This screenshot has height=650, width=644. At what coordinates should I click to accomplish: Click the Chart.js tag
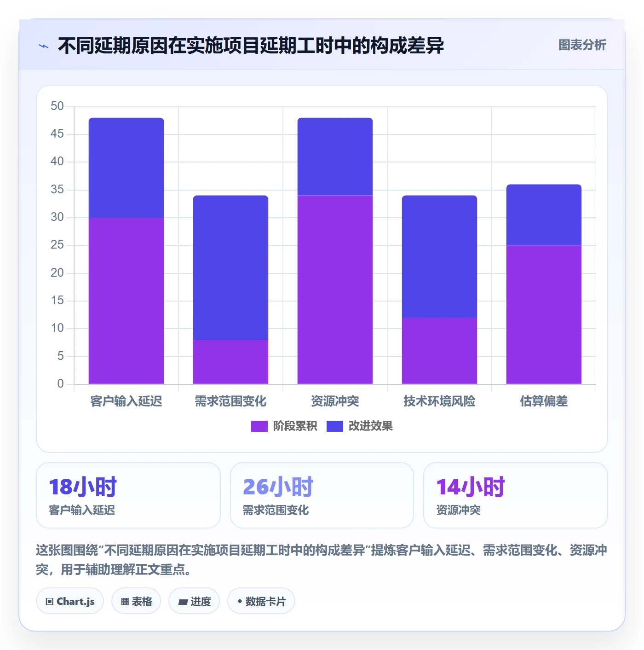tap(70, 601)
